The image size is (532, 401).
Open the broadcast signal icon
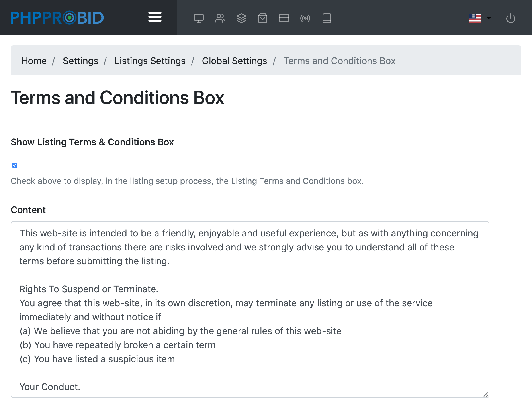[x=305, y=18]
